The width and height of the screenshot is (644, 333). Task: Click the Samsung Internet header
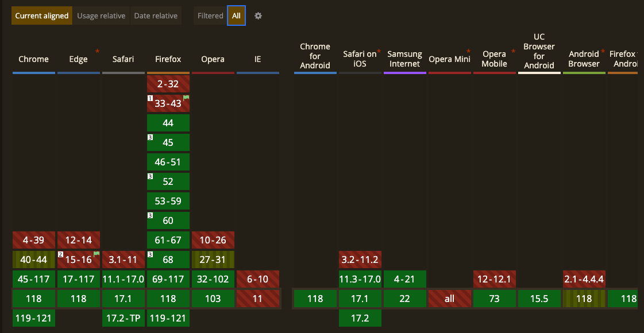[x=404, y=59]
